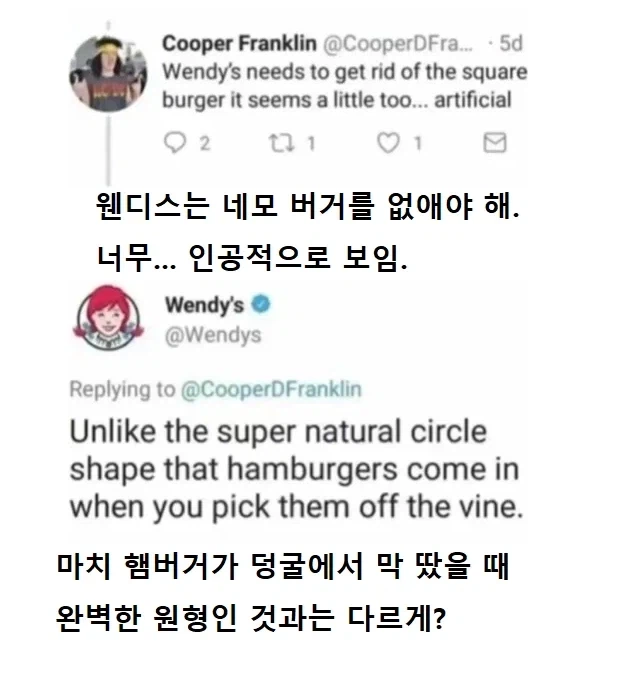Visit the @Wendys handle
This screenshot has height=678, width=629.
[x=211, y=335]
